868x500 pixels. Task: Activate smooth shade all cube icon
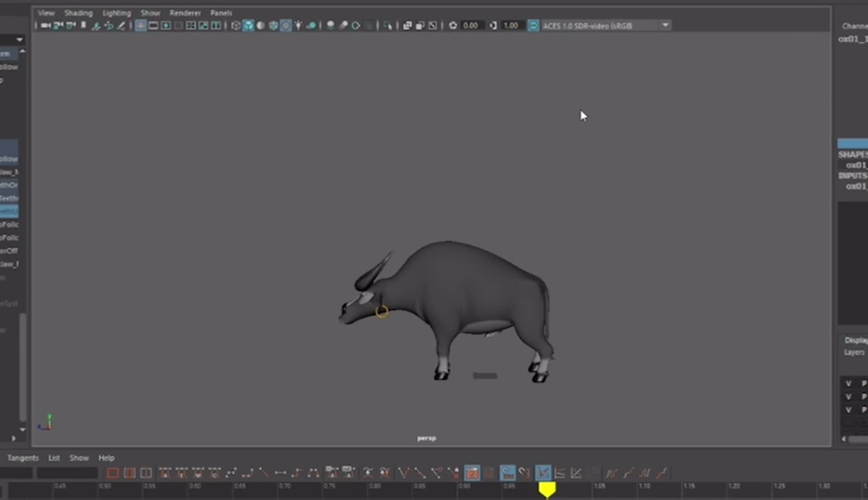pos(248,26)
